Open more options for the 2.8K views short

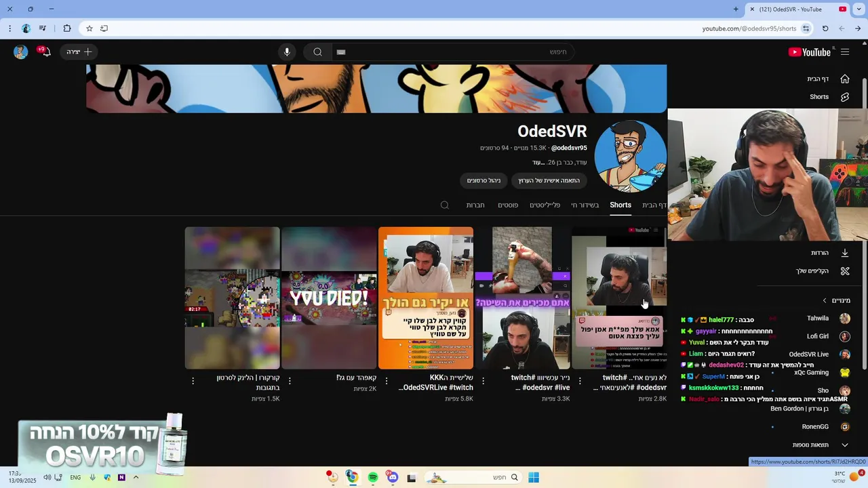pyautogui.click(x=580, y=381)
